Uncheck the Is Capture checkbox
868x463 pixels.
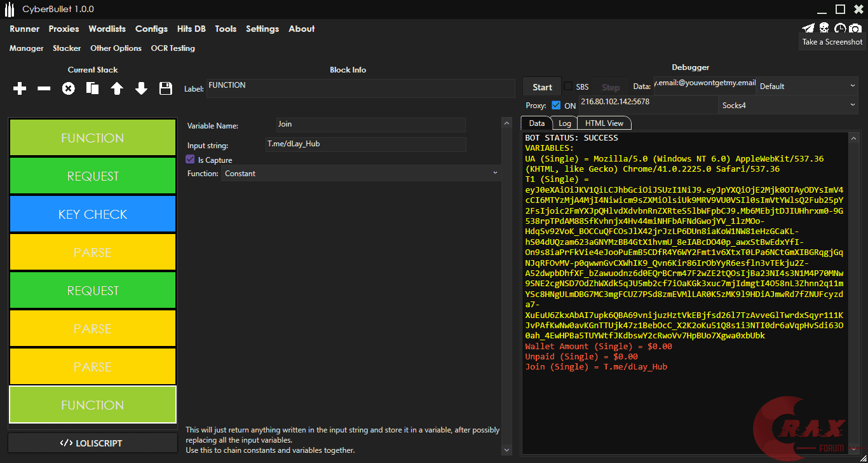pos(190,160)
